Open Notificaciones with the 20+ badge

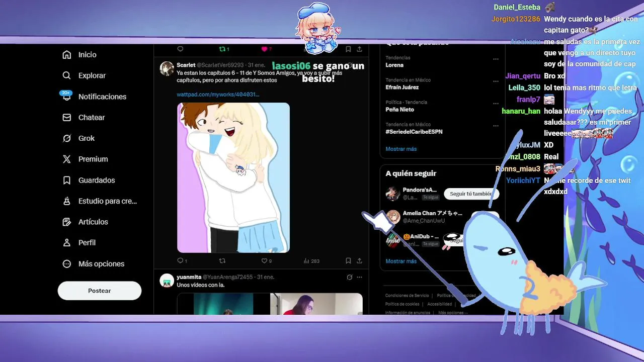(x=94, y=97)
